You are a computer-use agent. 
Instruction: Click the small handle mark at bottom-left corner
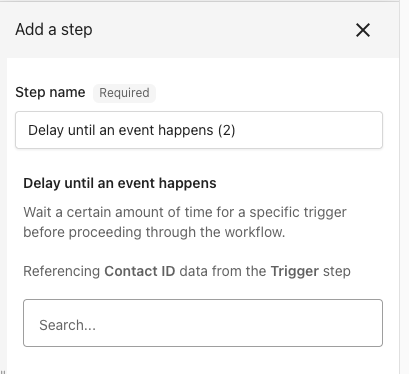3,372
